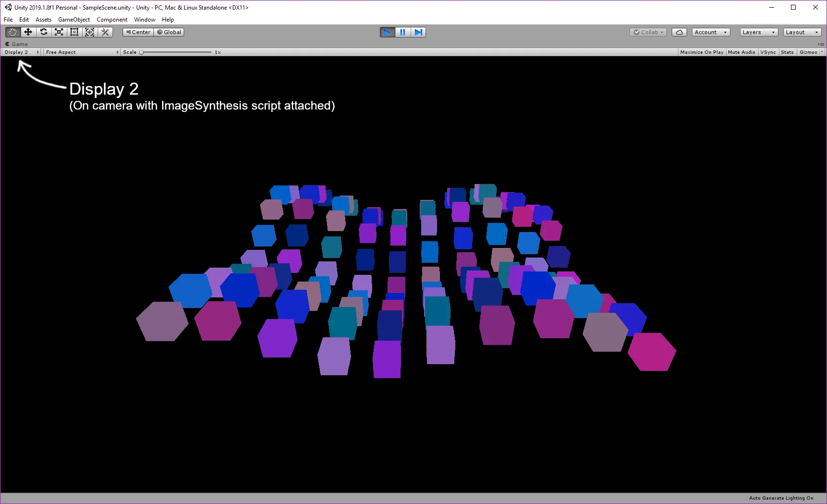Click the Unity logo in title bar

tap(8, 7)
